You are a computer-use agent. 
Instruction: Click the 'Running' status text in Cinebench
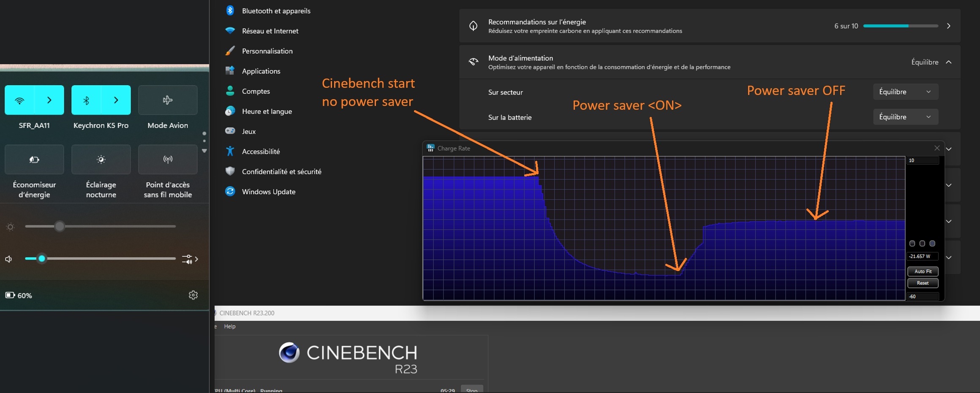pyautogui.click(x=271, y=390)
